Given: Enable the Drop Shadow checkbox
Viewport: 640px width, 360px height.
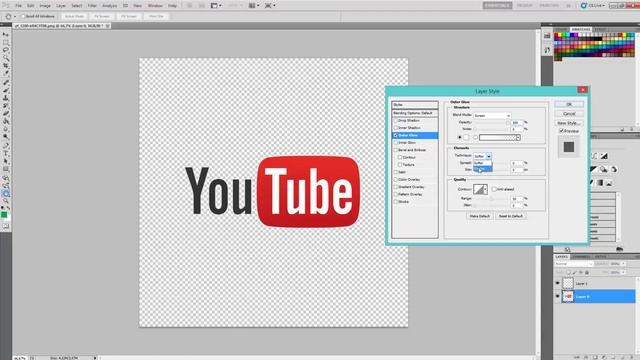Looking at the screenshot, I should point(395,120).
